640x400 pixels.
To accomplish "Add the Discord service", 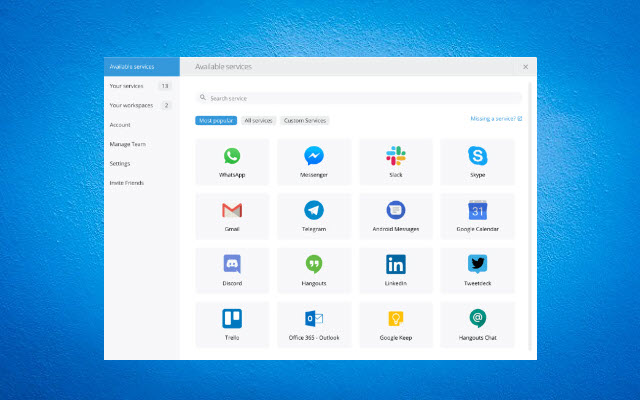I will (x=232, y=271).
